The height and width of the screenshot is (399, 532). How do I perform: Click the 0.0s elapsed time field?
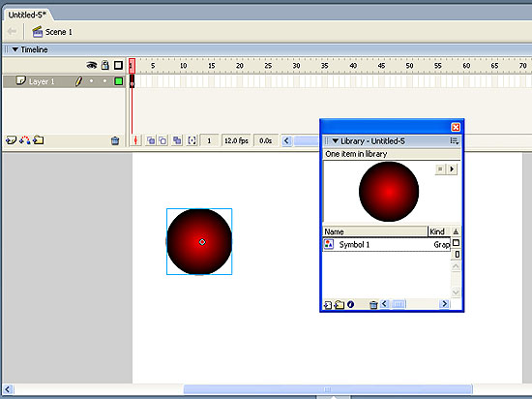click(265, 140)
